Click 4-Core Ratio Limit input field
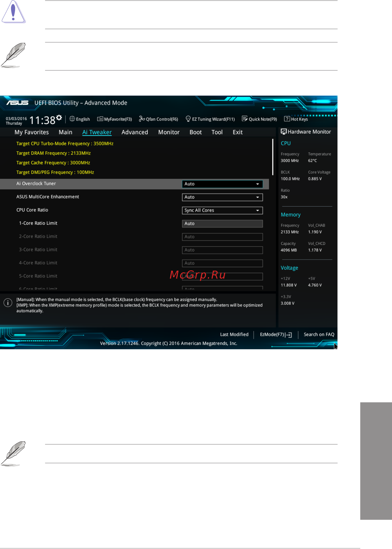 coord(222,263)
